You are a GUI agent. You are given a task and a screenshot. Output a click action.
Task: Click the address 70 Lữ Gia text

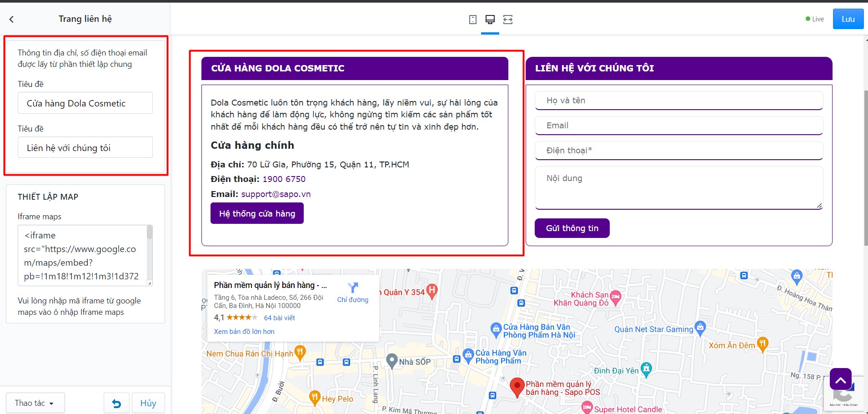point(328,165)
